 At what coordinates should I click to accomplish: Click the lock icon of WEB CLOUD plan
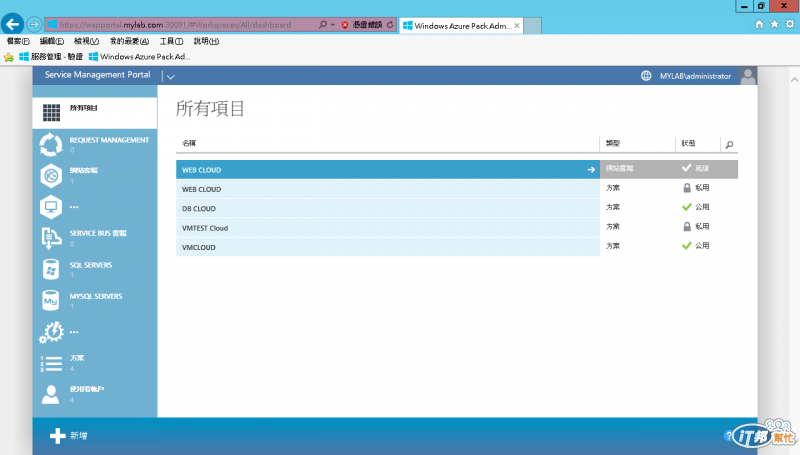[687, 188]
